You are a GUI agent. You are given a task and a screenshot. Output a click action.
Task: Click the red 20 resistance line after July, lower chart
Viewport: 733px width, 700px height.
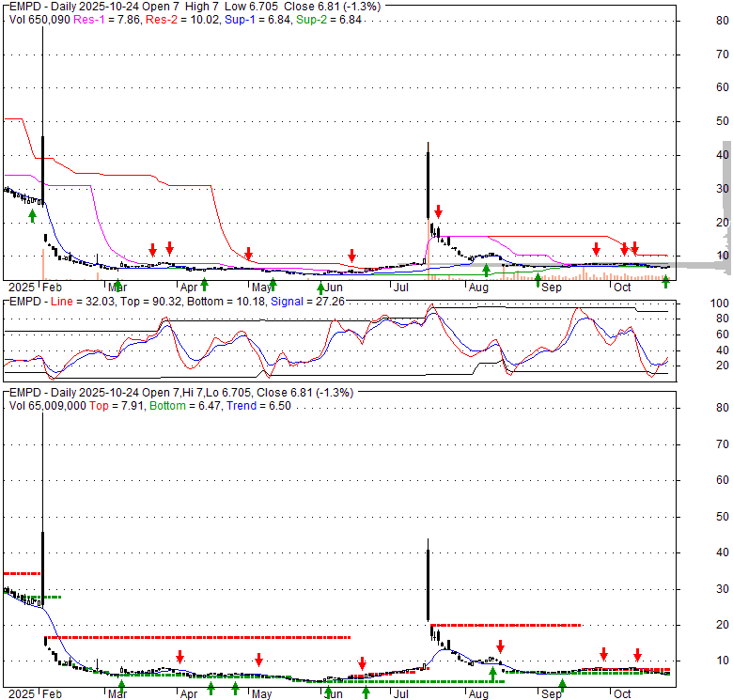506,625
